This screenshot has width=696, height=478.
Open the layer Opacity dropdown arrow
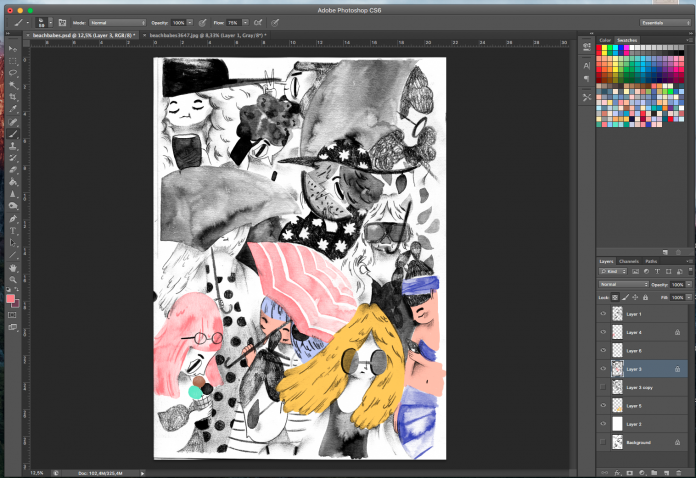tap(689, 284)
